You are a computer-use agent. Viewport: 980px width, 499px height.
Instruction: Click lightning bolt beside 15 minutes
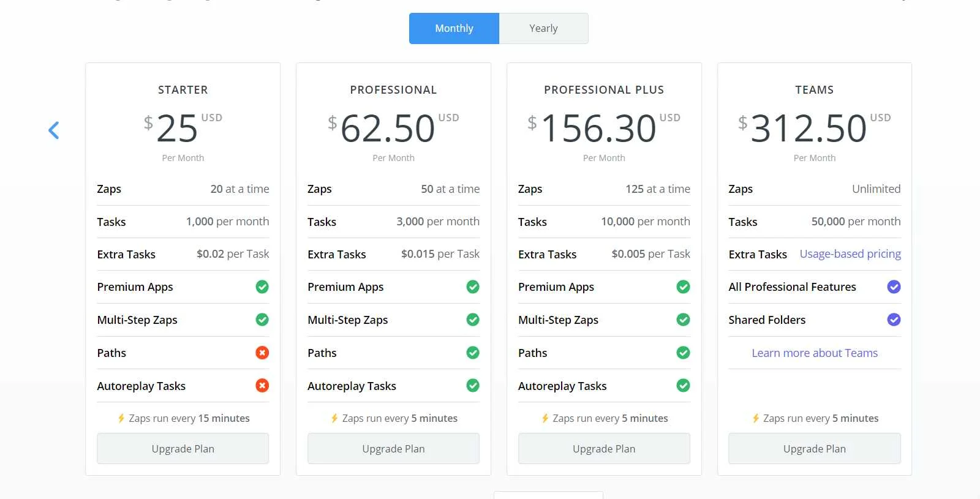(121, 418)
